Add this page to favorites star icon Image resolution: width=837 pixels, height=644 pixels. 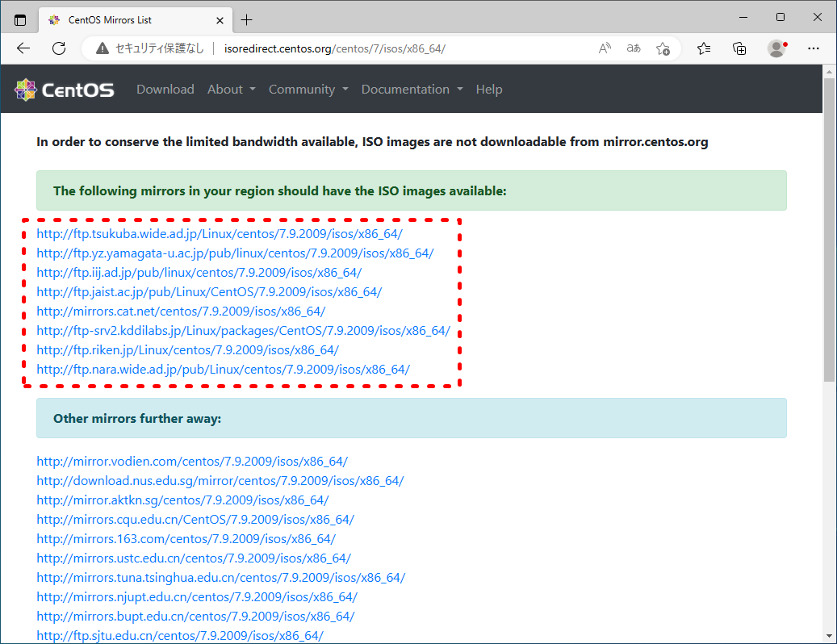(663, 48)
